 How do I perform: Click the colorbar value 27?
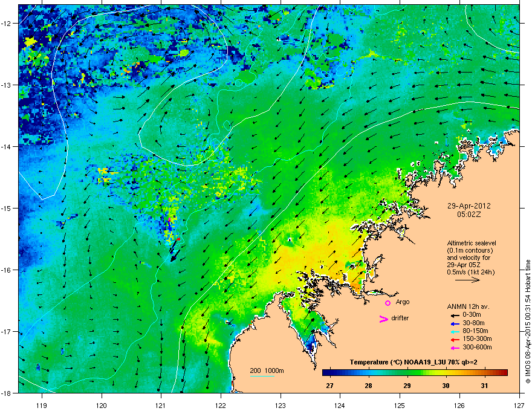(329, 386)
